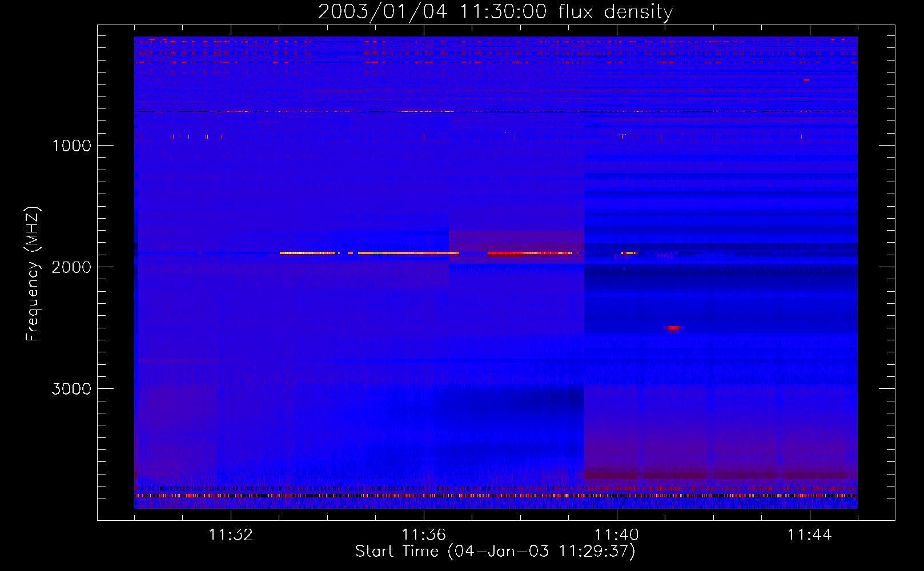Click the 1000 frequency tick label
The height and width of the screenshot is (571, 924).
tap(71, 146)
